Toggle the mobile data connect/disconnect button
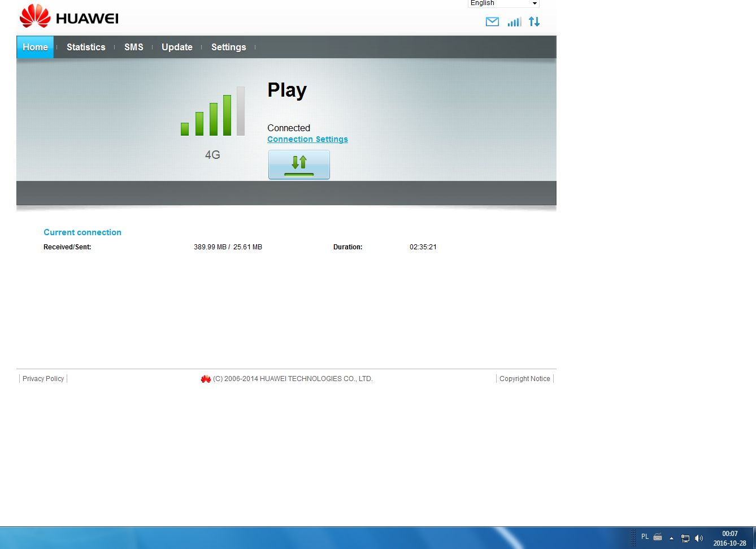 [299, 165]
